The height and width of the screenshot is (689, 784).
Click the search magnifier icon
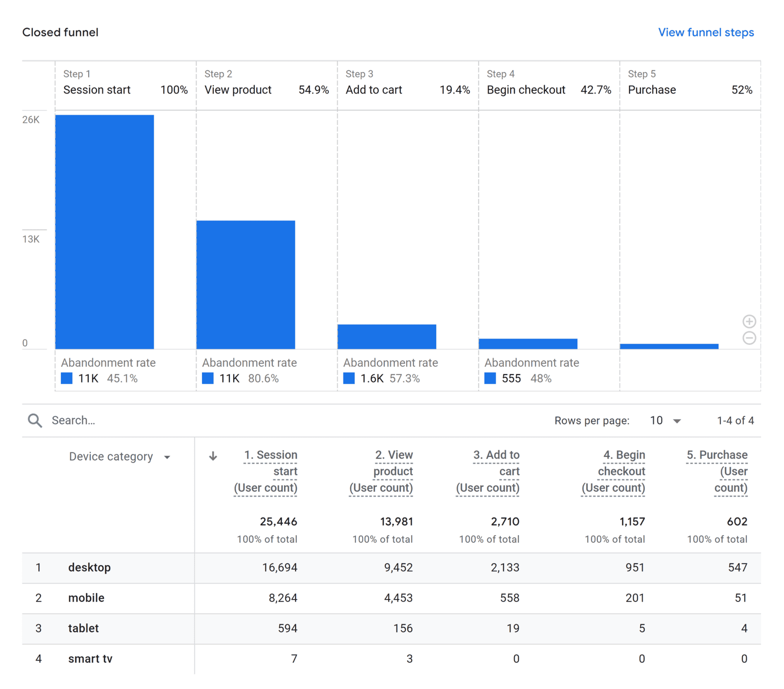[x=34, y=420]
